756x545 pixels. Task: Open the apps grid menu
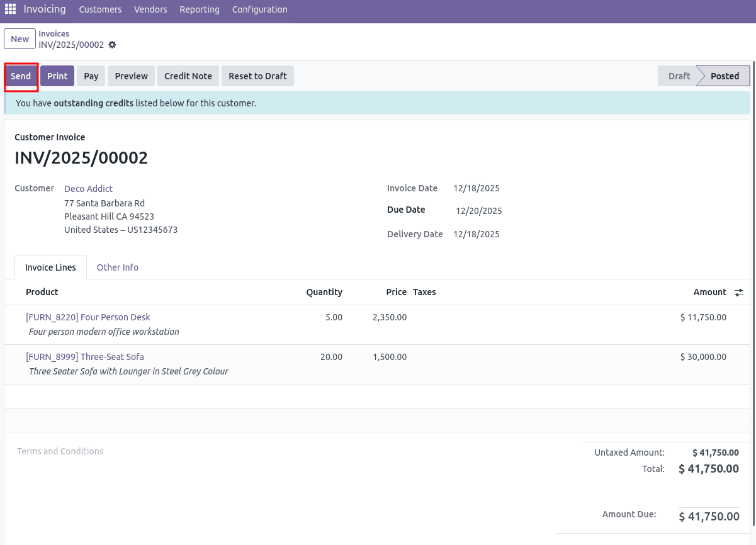(9, 9)
